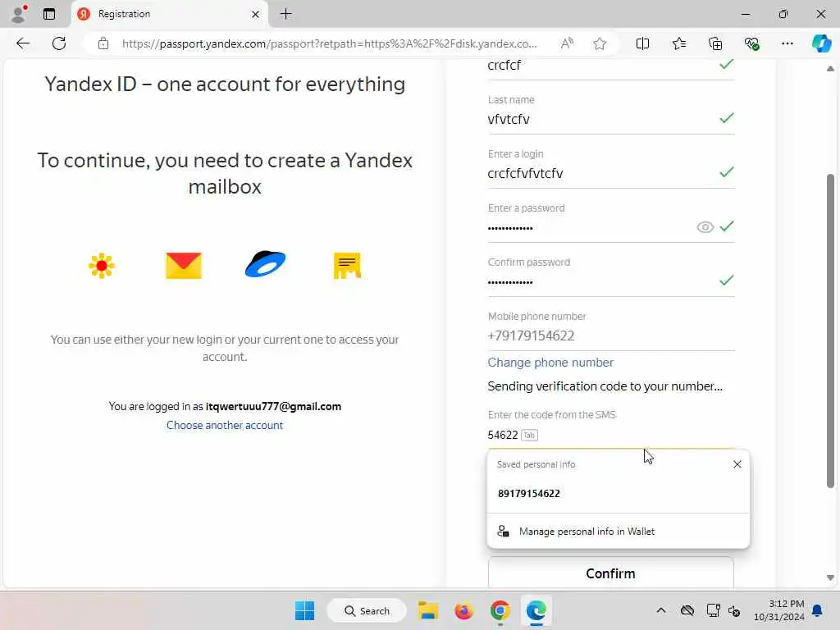Image resolution: width=840 pixels, height=630 pixels.
Task: Select saved number 89179154622
Action: tap(618, 493)
